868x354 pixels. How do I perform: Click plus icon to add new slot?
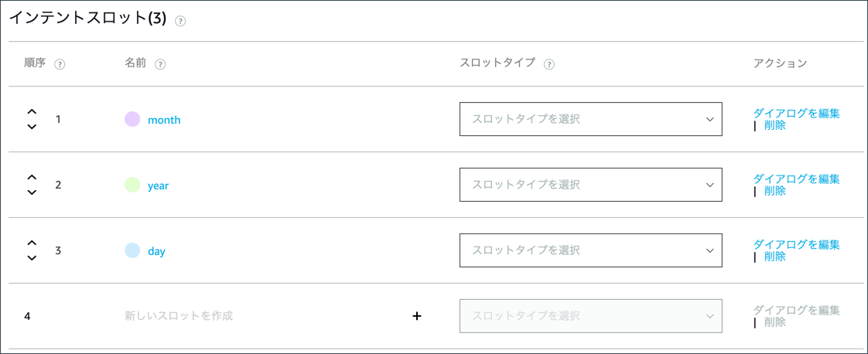point(417,315)
